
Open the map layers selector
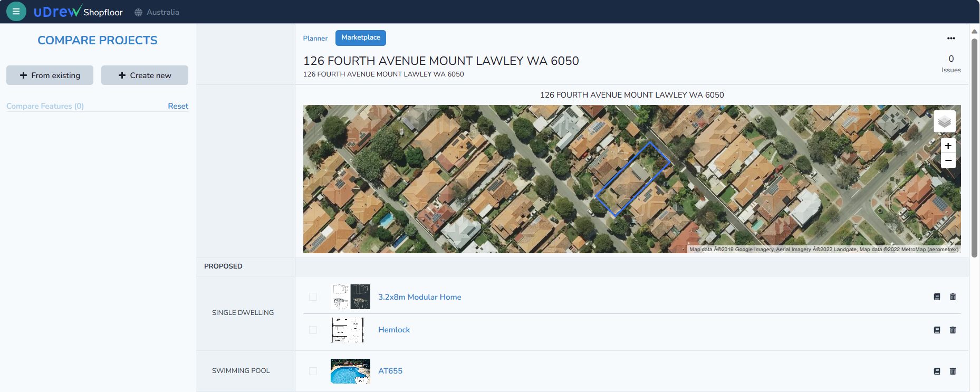(944, 122)
